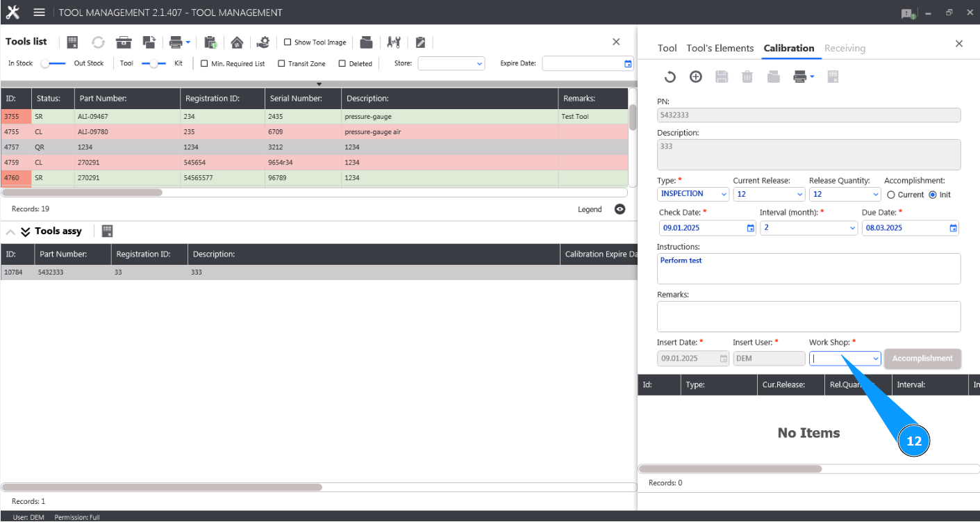
Task: Click the clipboard edit icon in toolbar
Action: click(x=420, y=42)
